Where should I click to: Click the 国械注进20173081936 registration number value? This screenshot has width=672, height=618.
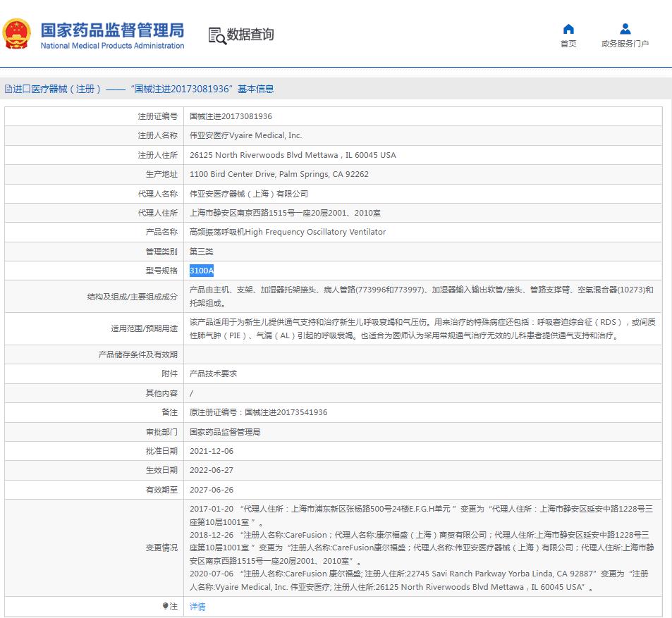[231, 116]
